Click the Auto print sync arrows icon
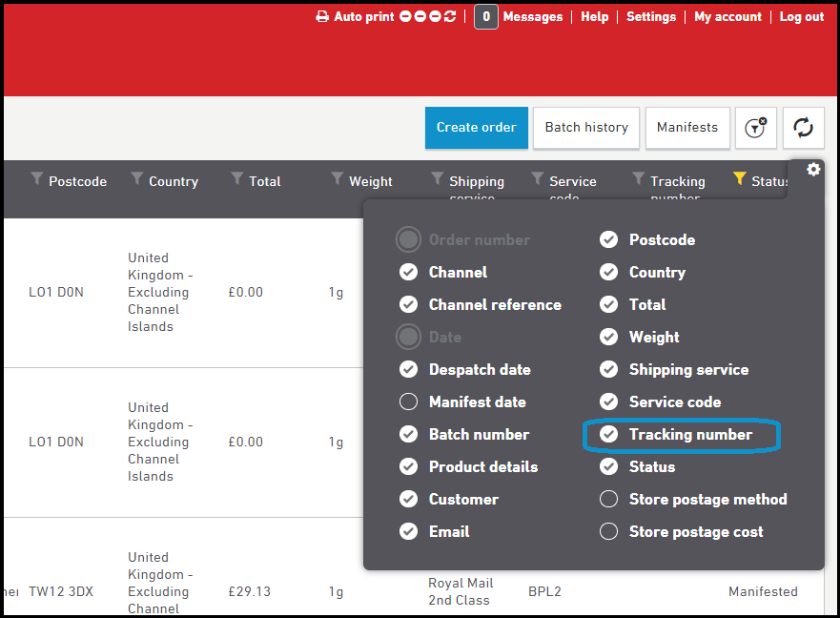 click(450, 17)
